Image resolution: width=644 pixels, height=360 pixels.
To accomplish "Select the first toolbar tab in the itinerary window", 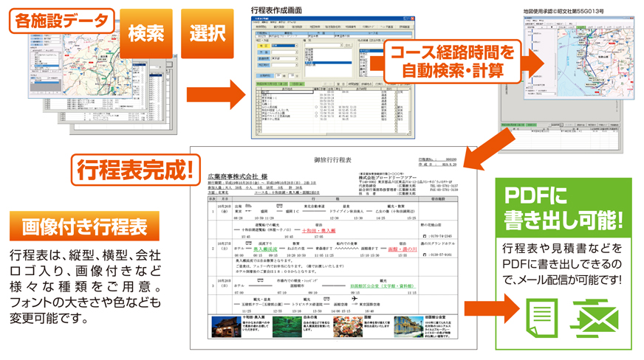I will [261, 27].
